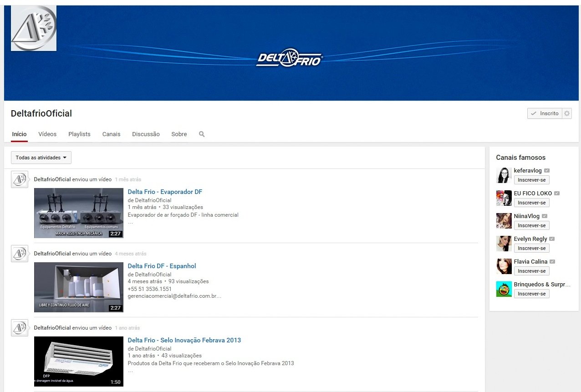581x392 pixels.
Task: Play the Evaporador DF video thumbnail
Action: (x=79, y=213)
